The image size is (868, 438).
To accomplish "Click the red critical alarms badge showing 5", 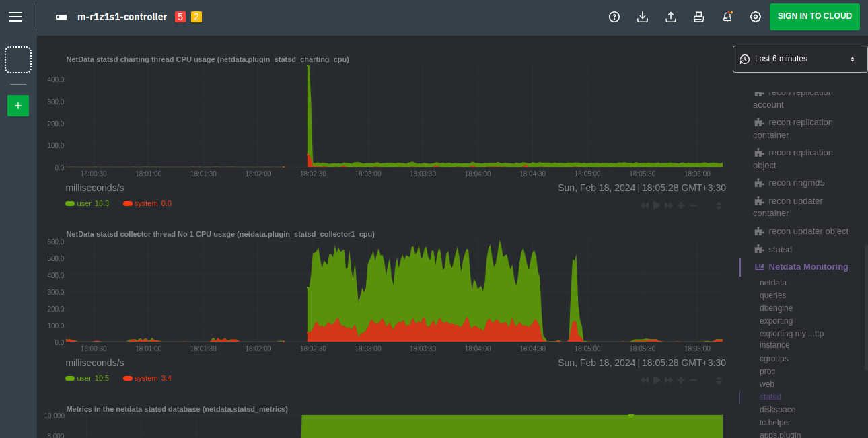I will pos(180,17).
